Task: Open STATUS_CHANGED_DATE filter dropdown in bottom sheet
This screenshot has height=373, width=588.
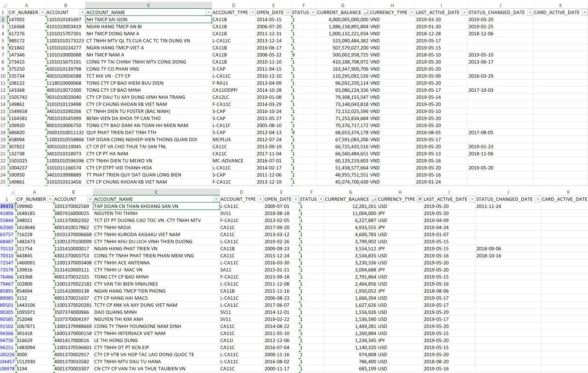Action: pyautogui.click(x=537, y=199)
